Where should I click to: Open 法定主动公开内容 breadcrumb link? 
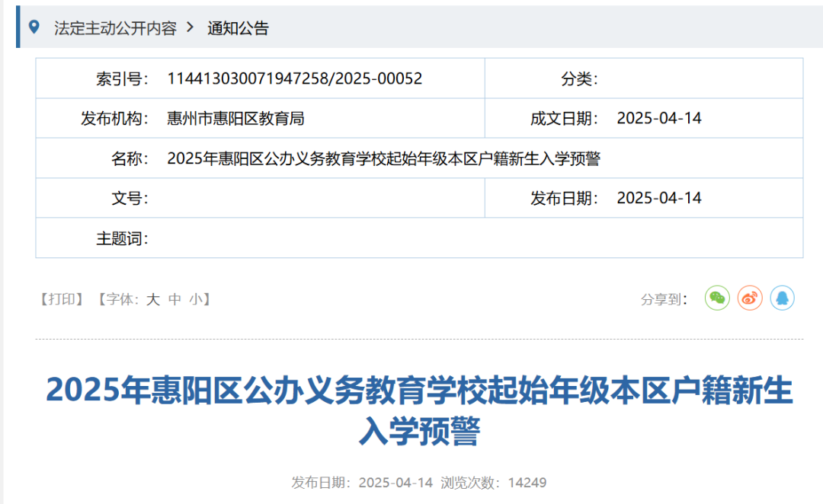[x=116, y=28]
